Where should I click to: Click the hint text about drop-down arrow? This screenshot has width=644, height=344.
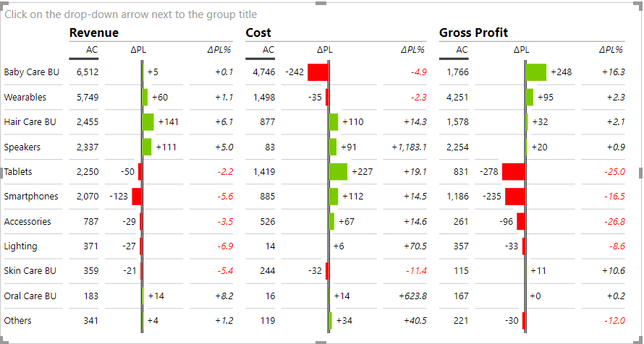tap(130, 14)
